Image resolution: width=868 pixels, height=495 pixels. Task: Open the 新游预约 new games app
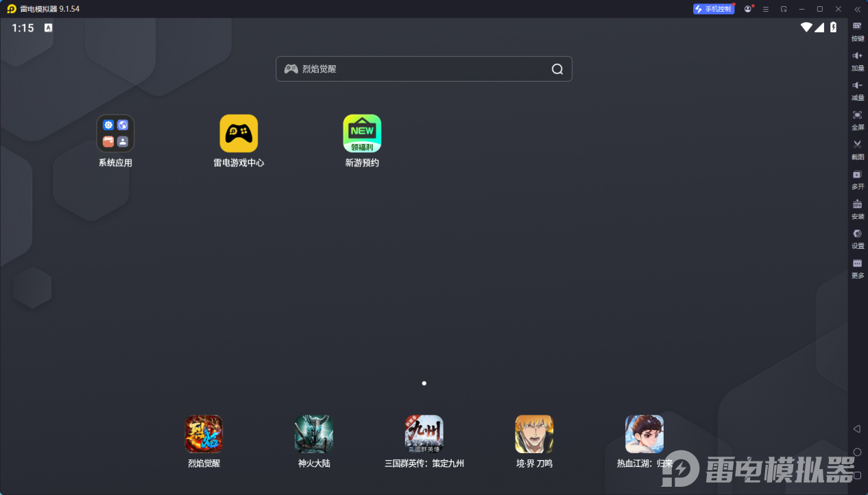[x=362, y=134]
